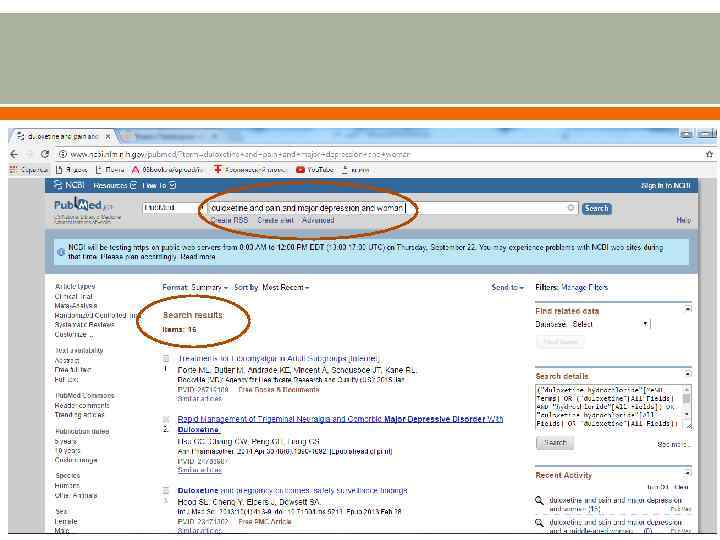Click Search button under Search details
Screen dimensions: 720x540
pos(555,443)
